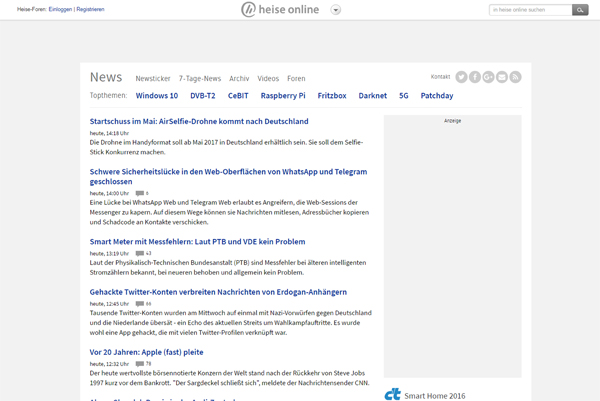Click the heise online logo
The height and width of the screenshot is (401, 600).
pyautogui.click(x=280, y=10)
